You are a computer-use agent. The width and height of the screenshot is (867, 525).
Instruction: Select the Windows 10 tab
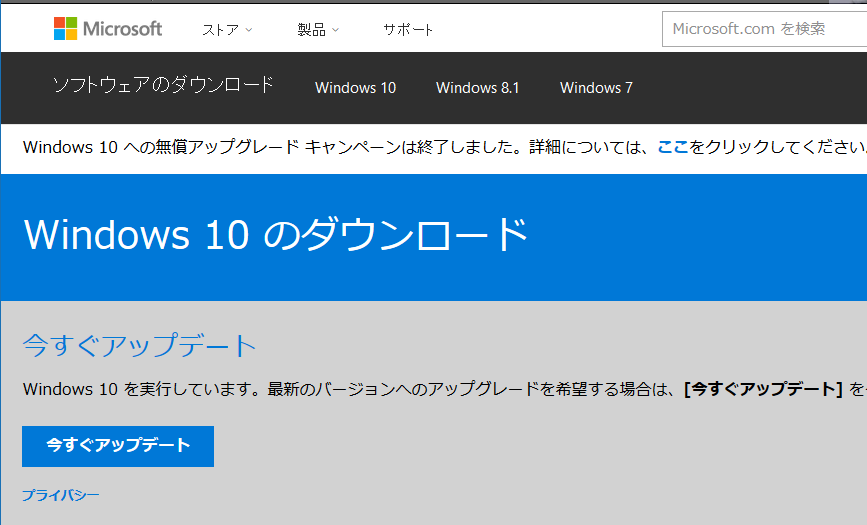point(356,88)
